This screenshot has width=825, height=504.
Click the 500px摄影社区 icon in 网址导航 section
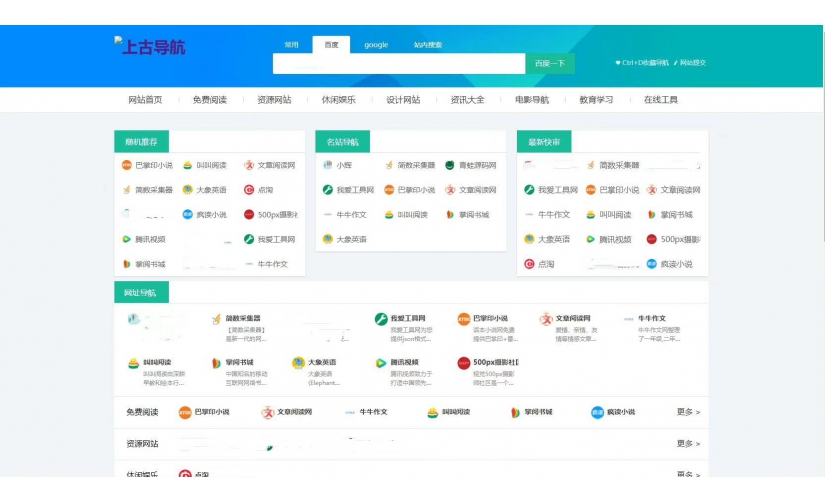[x=464, y=363]
